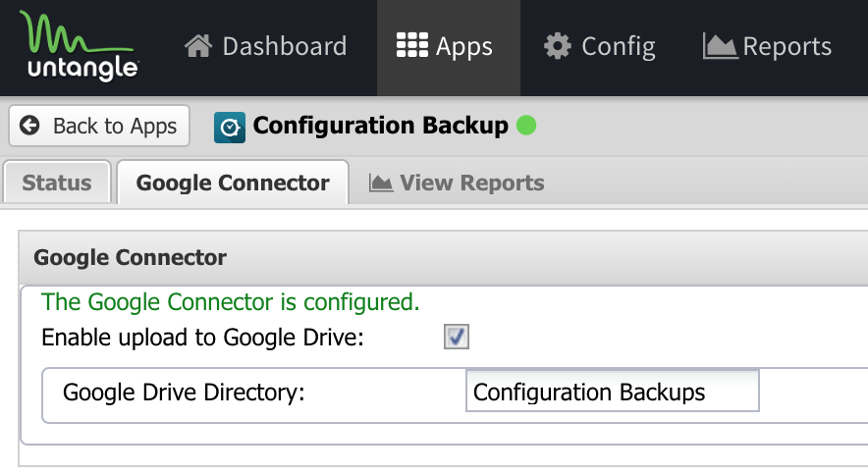Click the Dashboard house icon
The width and height of the screenshot is (868, 473).
pyautogui.click(x=198, y=46)
